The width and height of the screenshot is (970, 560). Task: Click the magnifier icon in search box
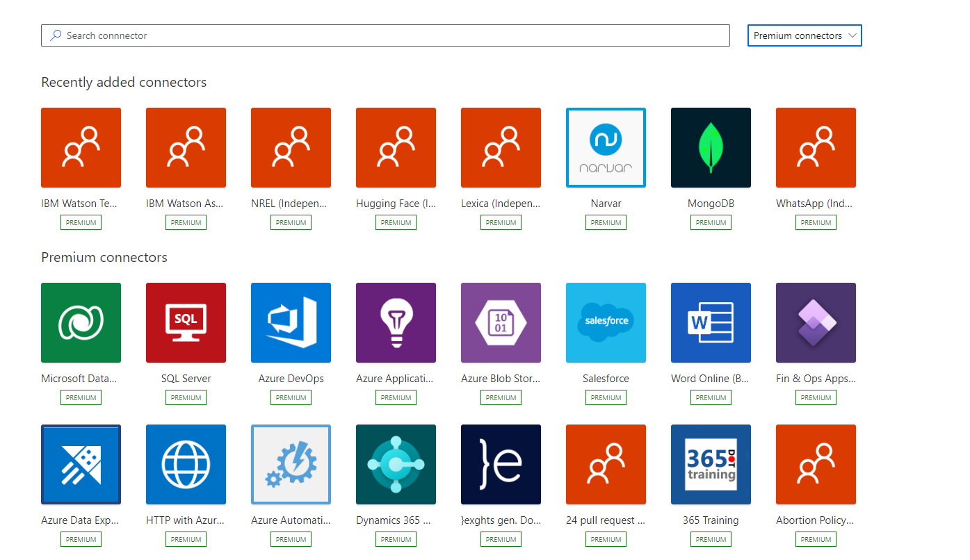(x=56, y=35)
